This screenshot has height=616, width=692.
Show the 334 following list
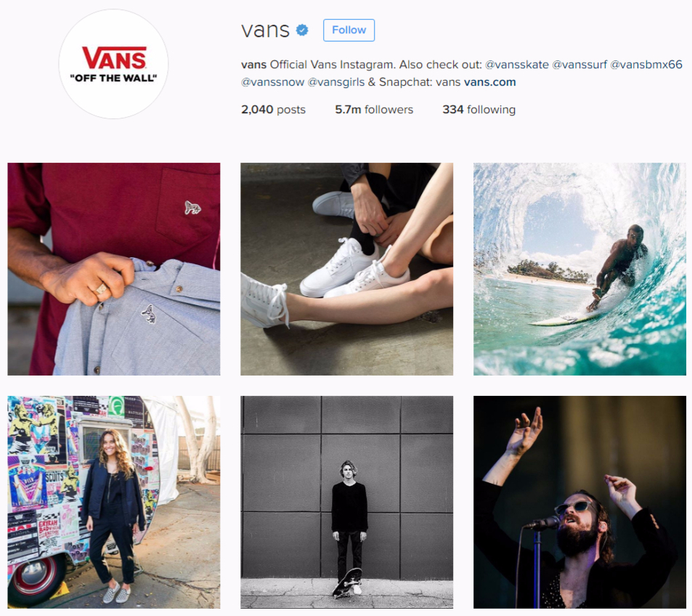click(479, 110)
